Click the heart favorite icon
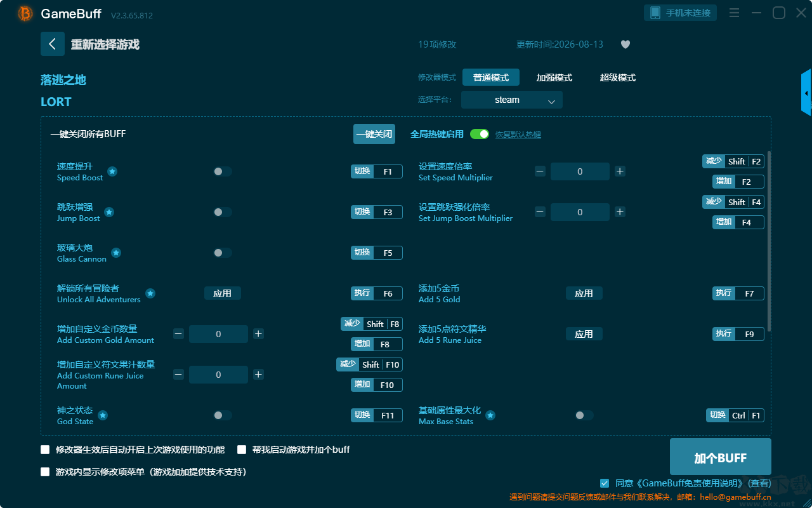This screenshot has height=508, width=812. 625,44
